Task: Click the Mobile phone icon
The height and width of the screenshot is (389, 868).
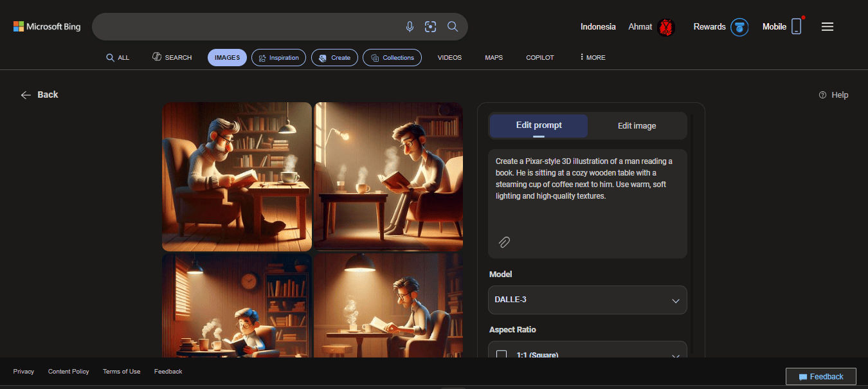Action: 797,26
